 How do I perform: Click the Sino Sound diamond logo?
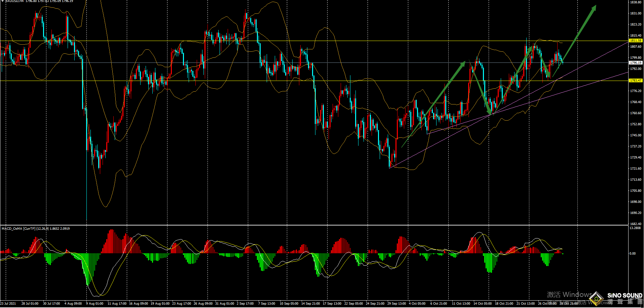(x=596, y=298)
